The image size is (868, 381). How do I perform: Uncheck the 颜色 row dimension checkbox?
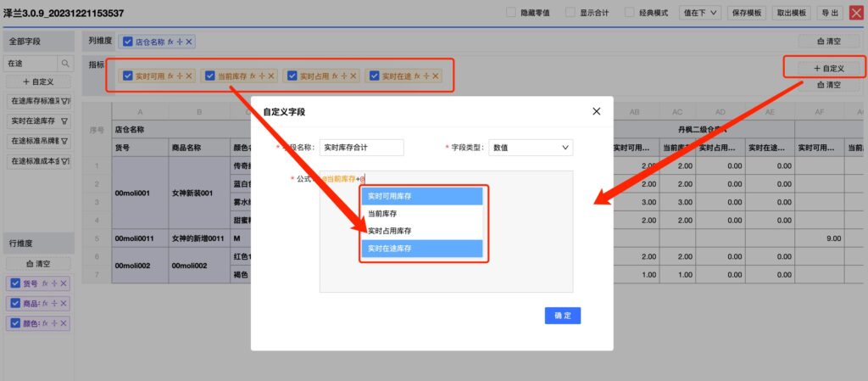click(x=15, y=323)
